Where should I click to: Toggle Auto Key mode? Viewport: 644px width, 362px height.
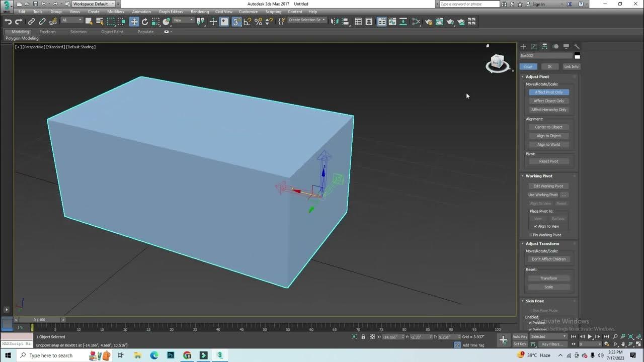point(520,336)
